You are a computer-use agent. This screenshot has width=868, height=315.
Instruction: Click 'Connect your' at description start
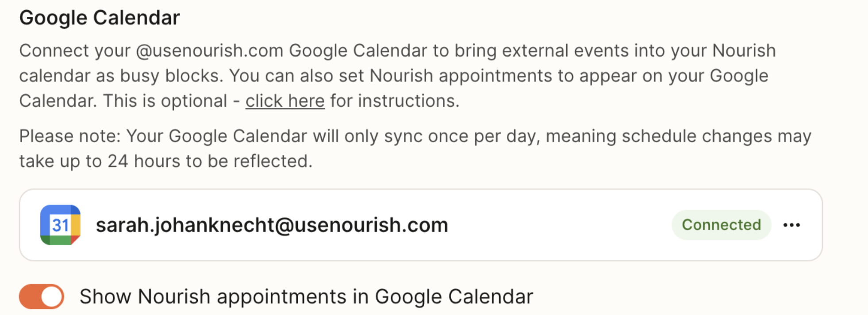[74, 51]
